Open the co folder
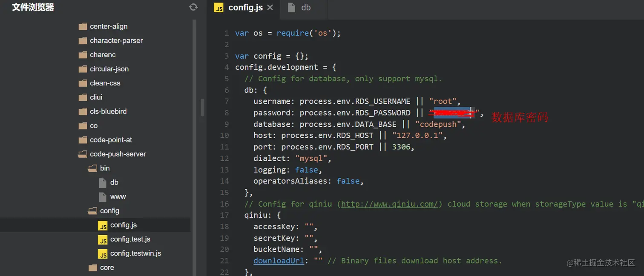Screen dimensions: 644x276 point(94,126)
